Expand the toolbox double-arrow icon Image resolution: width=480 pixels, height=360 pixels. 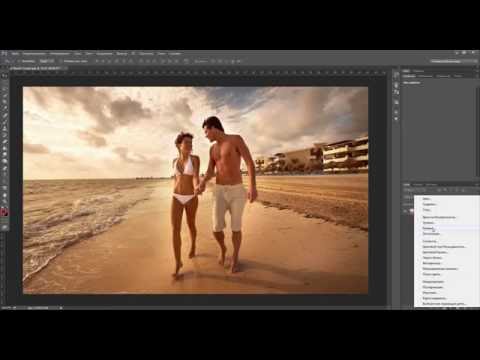point(4,76)
